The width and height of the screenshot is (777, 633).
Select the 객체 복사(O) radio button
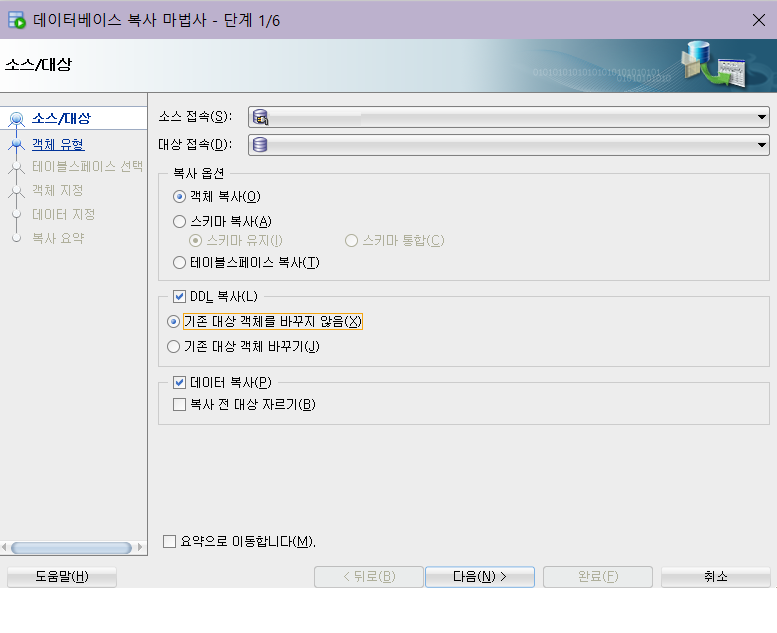click(179, 197)
